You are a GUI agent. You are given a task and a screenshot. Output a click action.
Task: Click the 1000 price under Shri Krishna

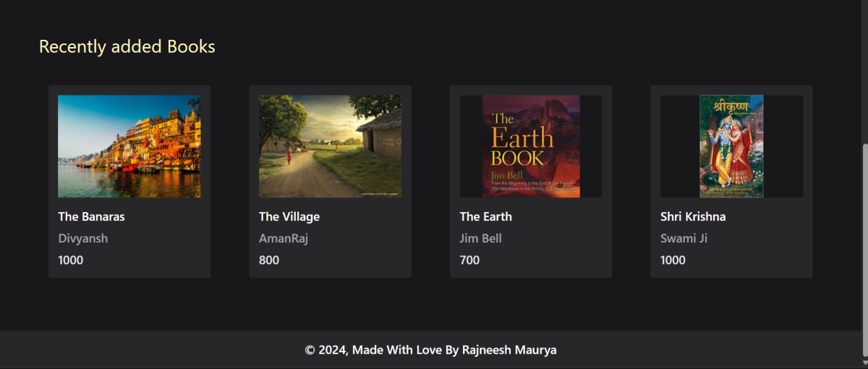click(673, 260)
